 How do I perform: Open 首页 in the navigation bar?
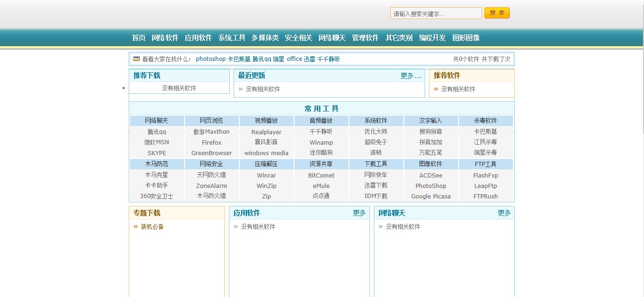point(139,38)
